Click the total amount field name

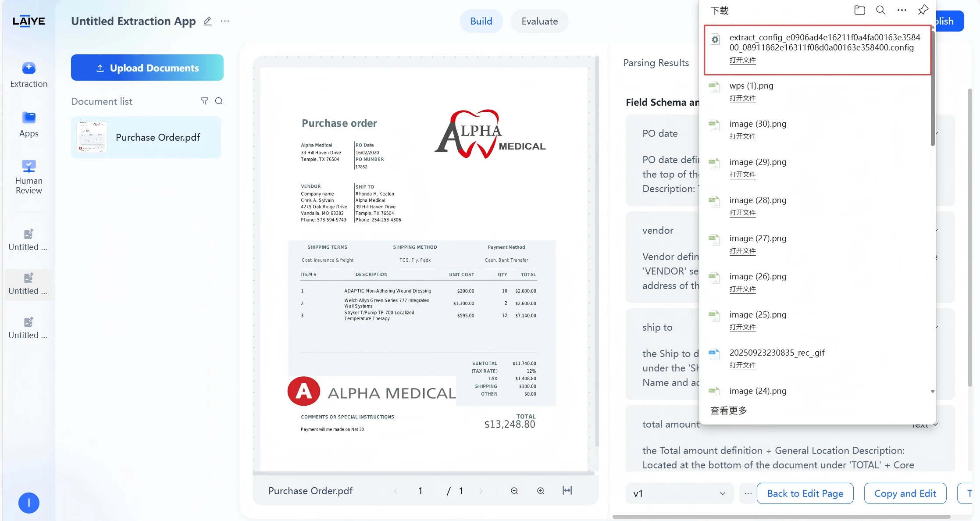(671, 424)
